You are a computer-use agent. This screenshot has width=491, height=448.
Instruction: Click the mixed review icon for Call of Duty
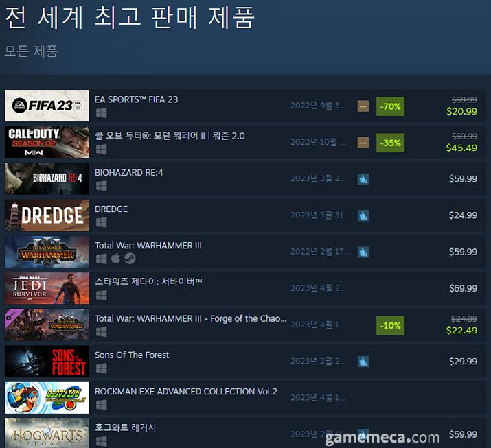pos(363,143)
